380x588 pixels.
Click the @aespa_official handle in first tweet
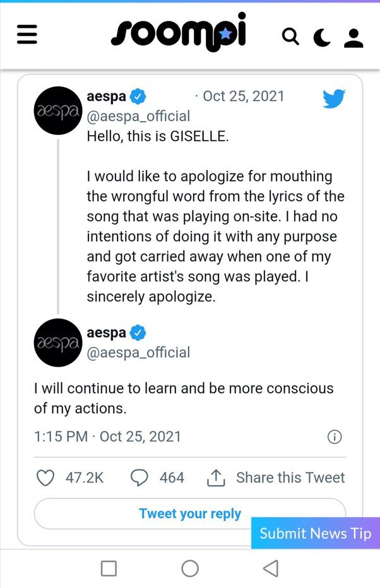(138, 116)
